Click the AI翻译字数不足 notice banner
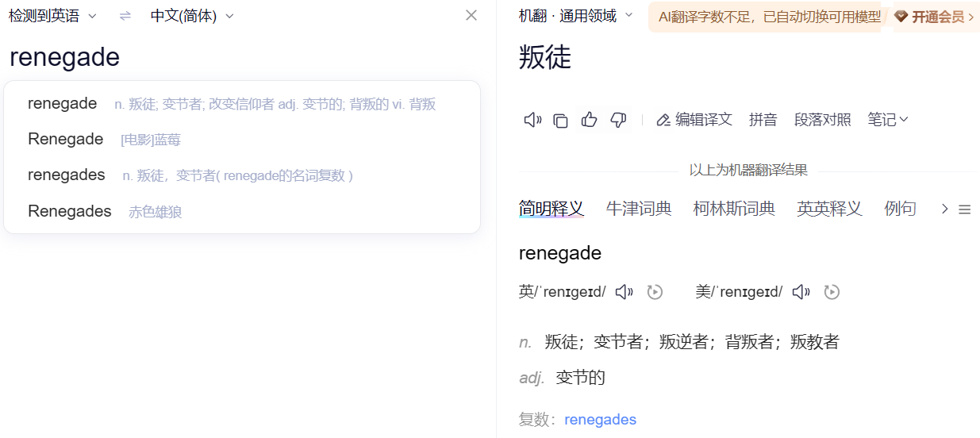This screenshot has width=980, height=438. point(768,17)
